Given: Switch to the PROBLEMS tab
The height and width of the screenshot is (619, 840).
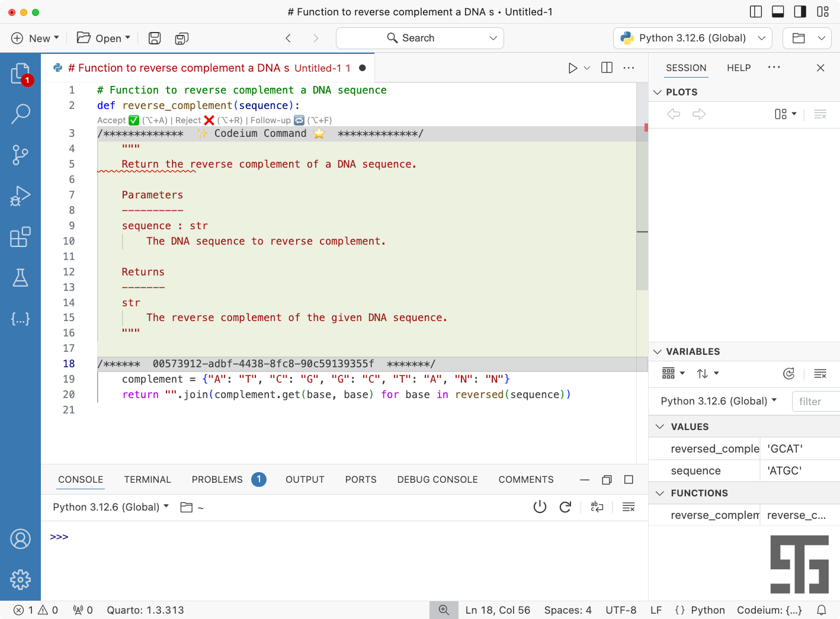Looking at the screenshot, I should pos(217,480).
